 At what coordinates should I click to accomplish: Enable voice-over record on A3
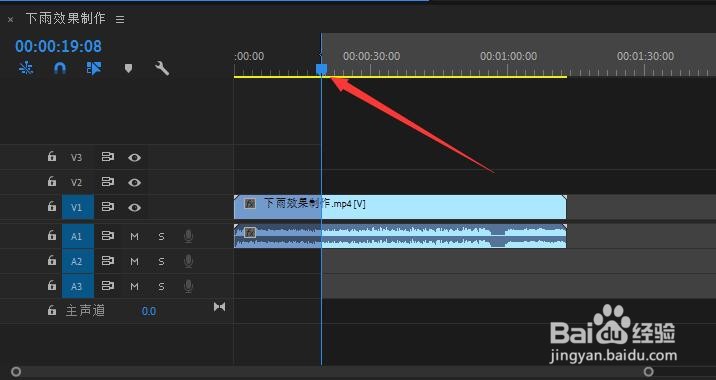click(188, 286)
